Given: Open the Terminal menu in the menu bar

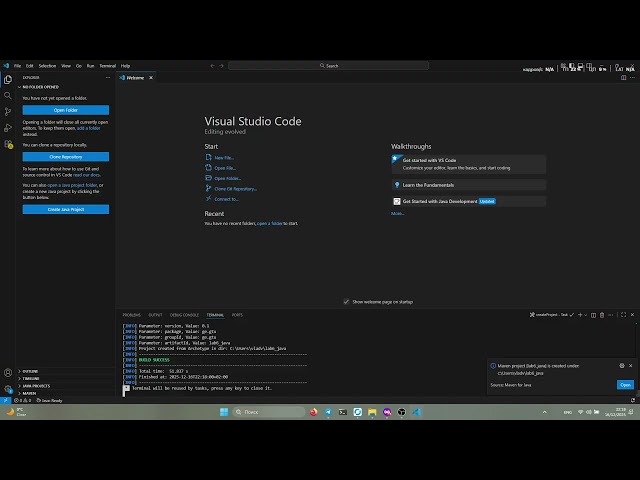Looking at the screenshot, I should (107, 66).
